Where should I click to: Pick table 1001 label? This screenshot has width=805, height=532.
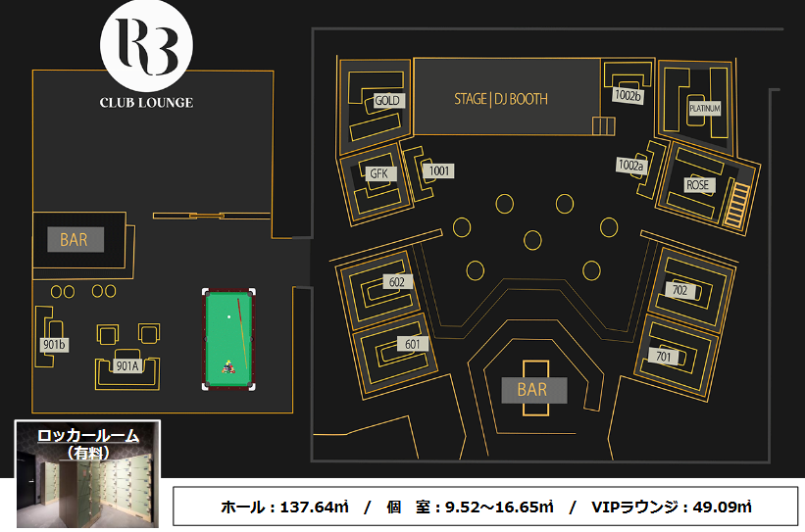439,171
